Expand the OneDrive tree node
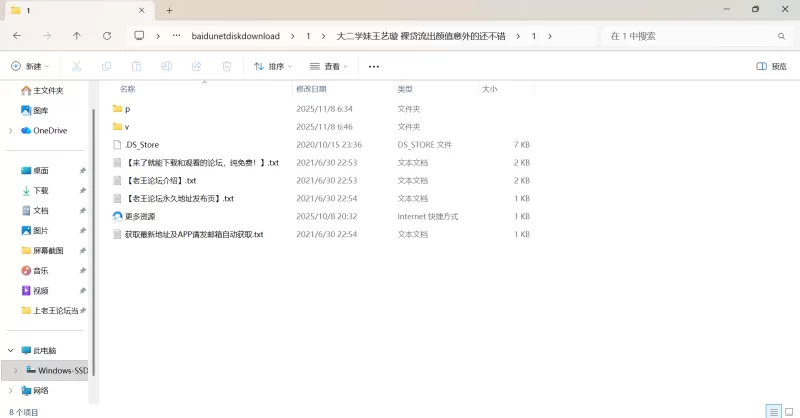This screenshot has height=418, width=800. click(x=11, y=130)
